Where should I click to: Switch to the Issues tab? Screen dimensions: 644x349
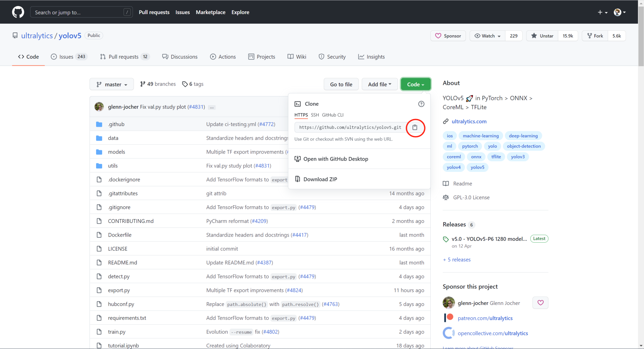tap(69, 57)
